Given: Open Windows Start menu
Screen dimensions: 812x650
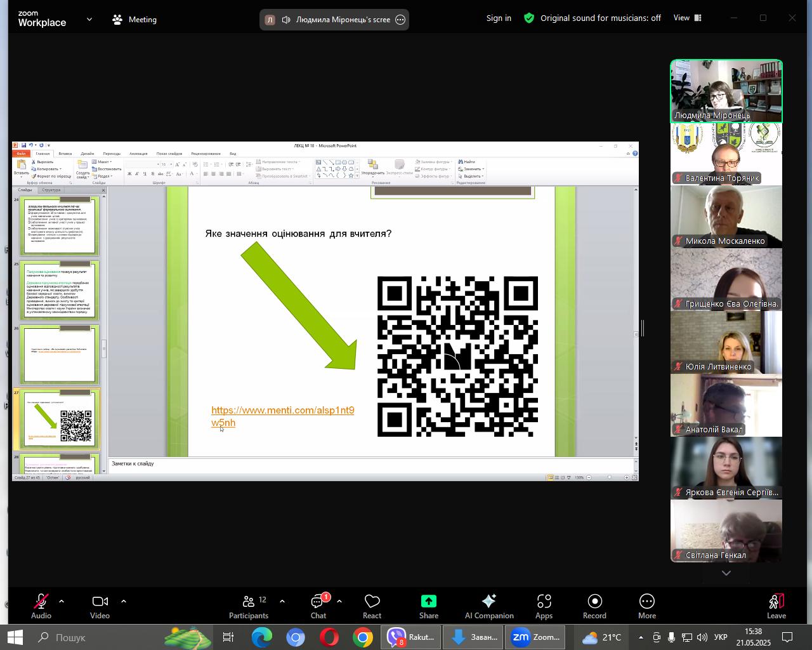Looking at the screenshot, I should (15, 637).
